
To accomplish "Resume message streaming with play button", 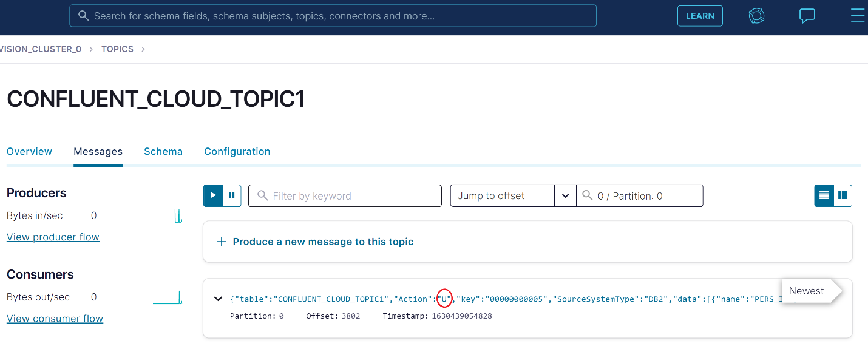I will [213, 195].
